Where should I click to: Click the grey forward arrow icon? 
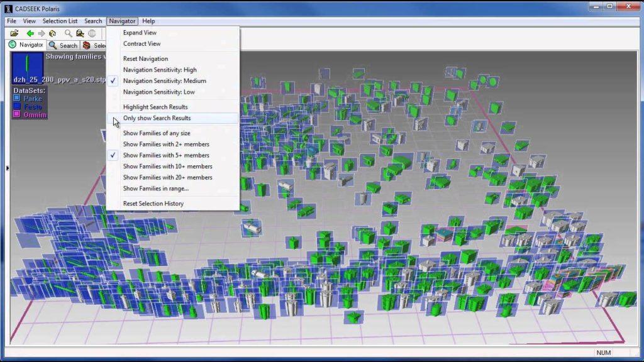click(42, 33)
